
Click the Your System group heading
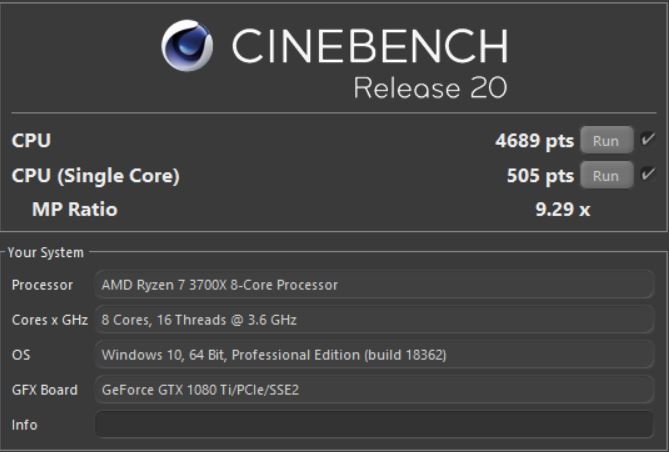coord(46,252)
